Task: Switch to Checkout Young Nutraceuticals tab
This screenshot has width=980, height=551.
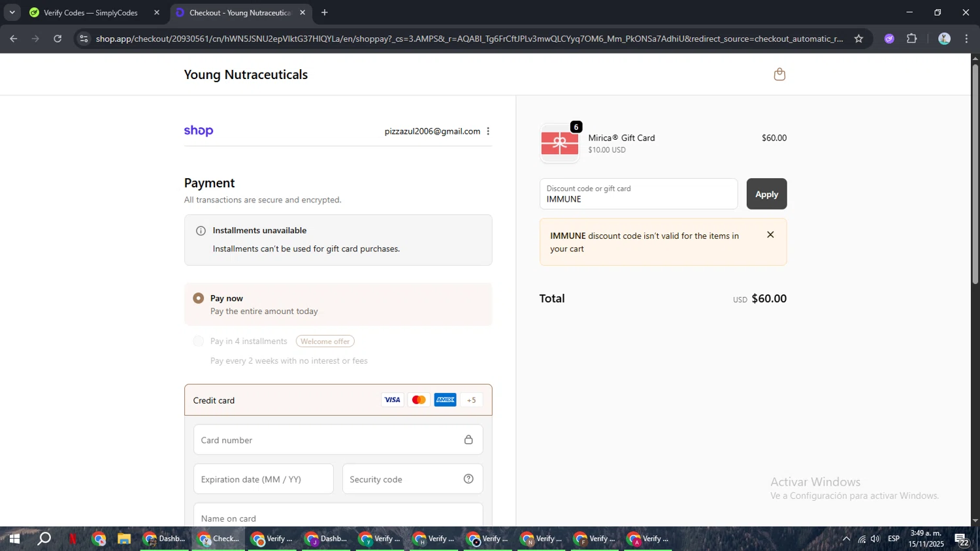Action: tap(238, 13)
